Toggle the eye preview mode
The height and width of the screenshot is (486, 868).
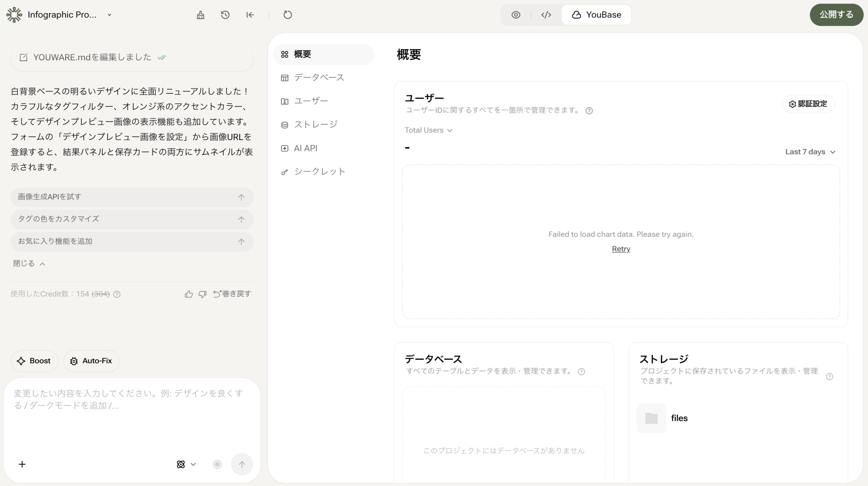click(516, 15)
